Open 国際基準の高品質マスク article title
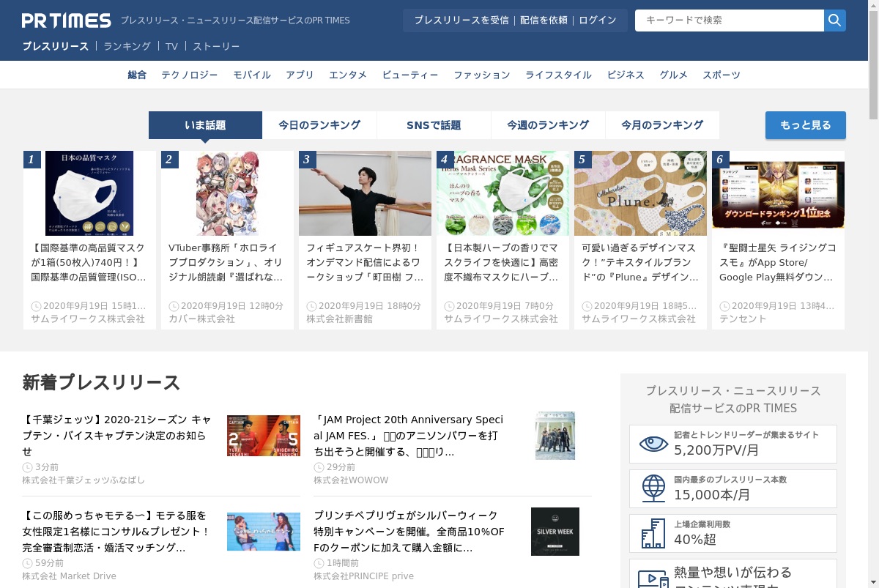The width and height of the screenshot is (879, 588). (89, 263)
